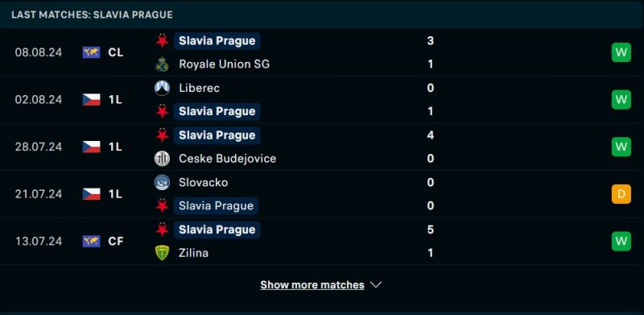This screenshot has height=315, width=644.
Task: Select highlighted Slavia Prague in 28.07.24 match
Action: 217,135
